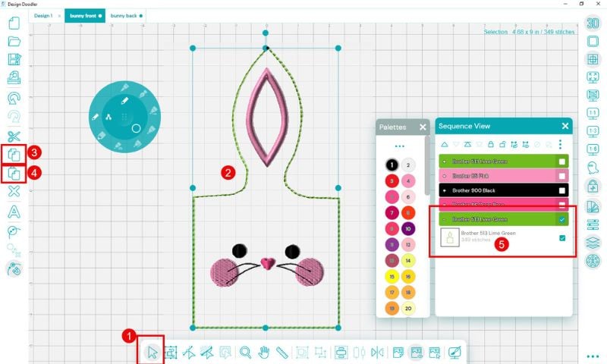The height and width of the screenshot is (364, 607).
Task: Click the Copy icon in left sidebar
Action: 14,154
